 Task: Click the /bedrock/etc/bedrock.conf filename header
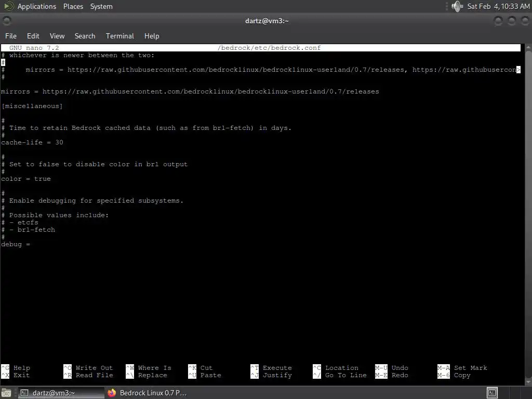(x=269, y=48)
